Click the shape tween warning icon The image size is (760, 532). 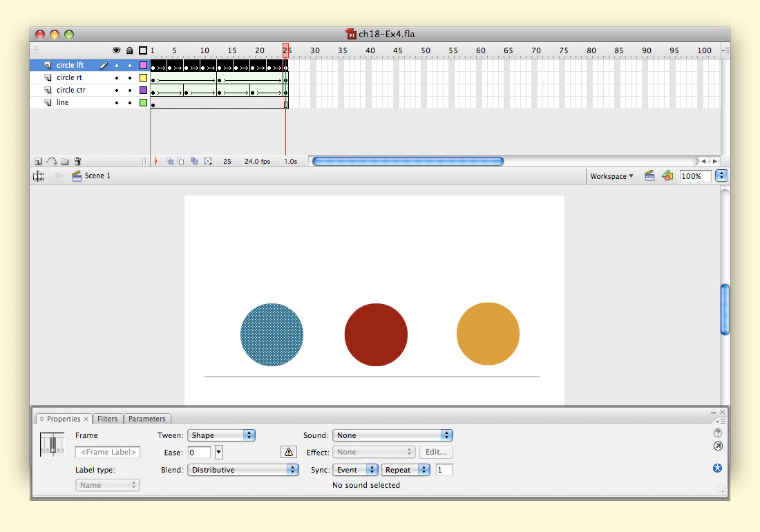click(288, 453)
